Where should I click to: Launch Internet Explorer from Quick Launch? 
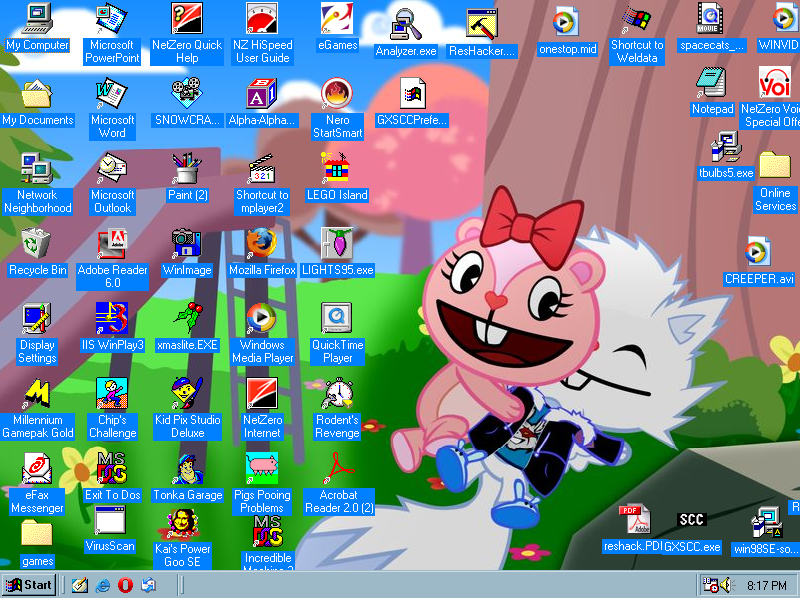point(102,585)
